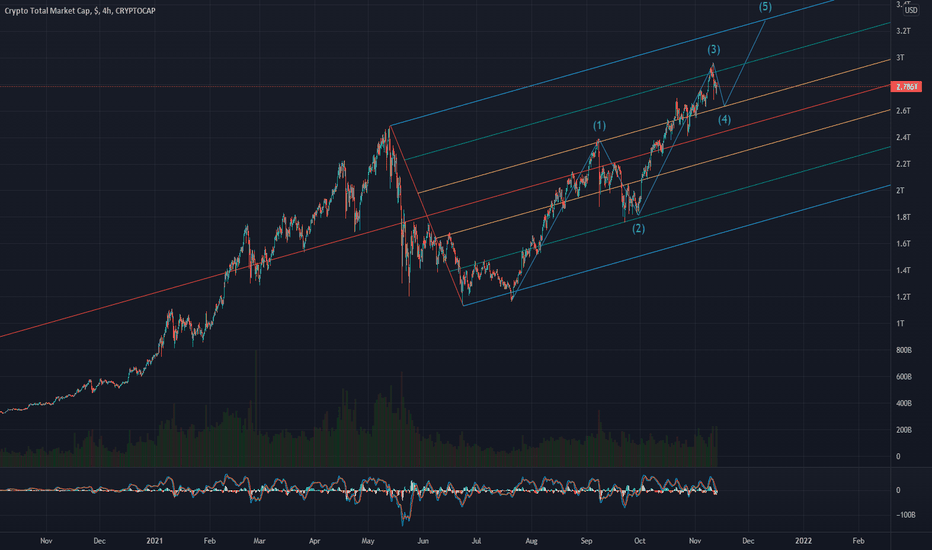Click the USD currency button

[911, 10]
